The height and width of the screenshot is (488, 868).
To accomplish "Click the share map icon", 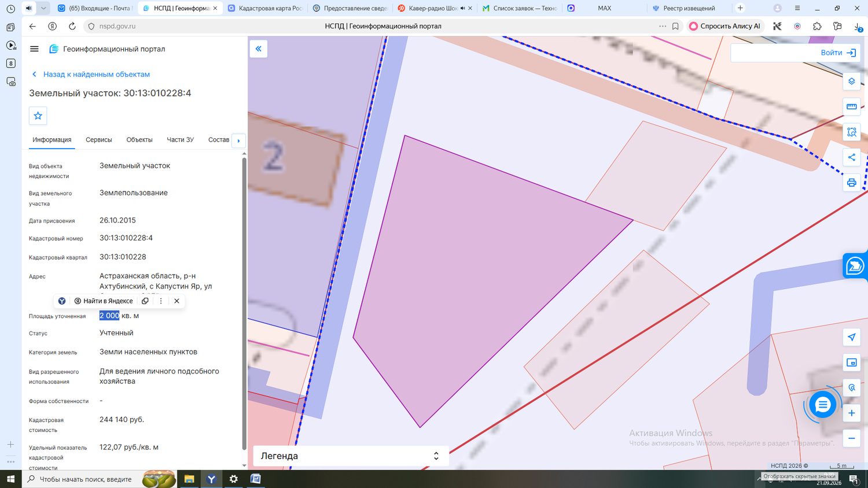I will [851, 157].
